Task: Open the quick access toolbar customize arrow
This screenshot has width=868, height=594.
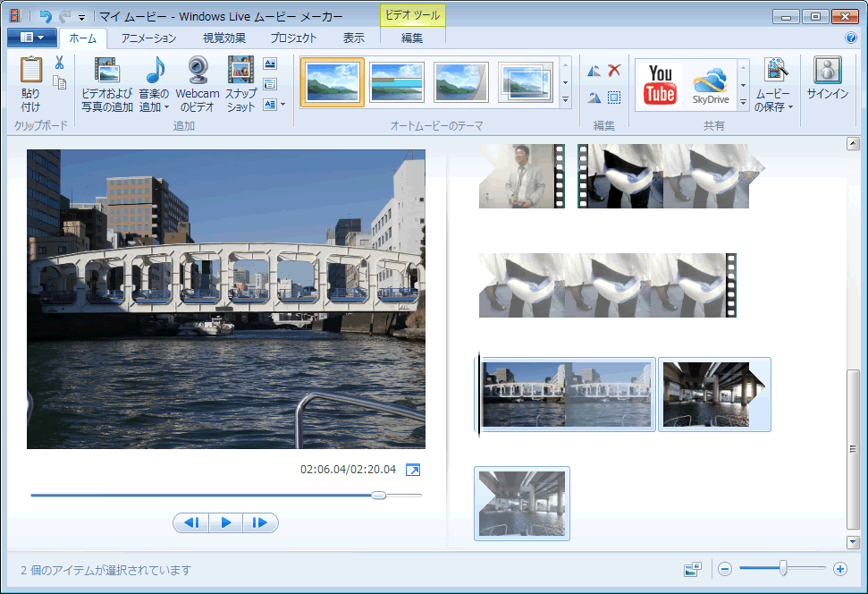Action: 82,18
